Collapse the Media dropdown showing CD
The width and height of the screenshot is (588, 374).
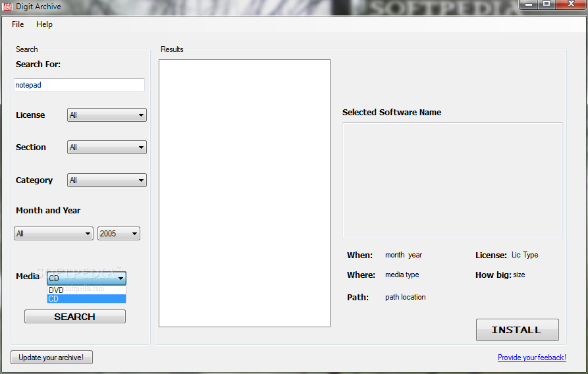coord(86,279)
